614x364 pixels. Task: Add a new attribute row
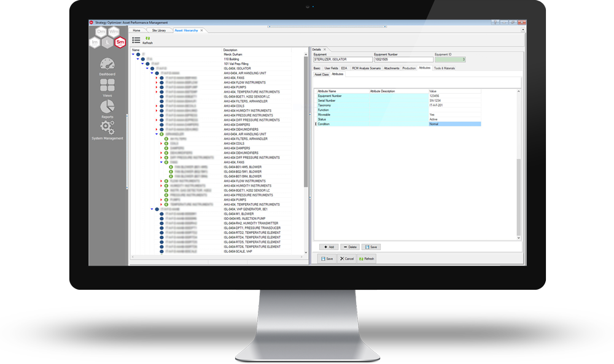tap(329, 247)
